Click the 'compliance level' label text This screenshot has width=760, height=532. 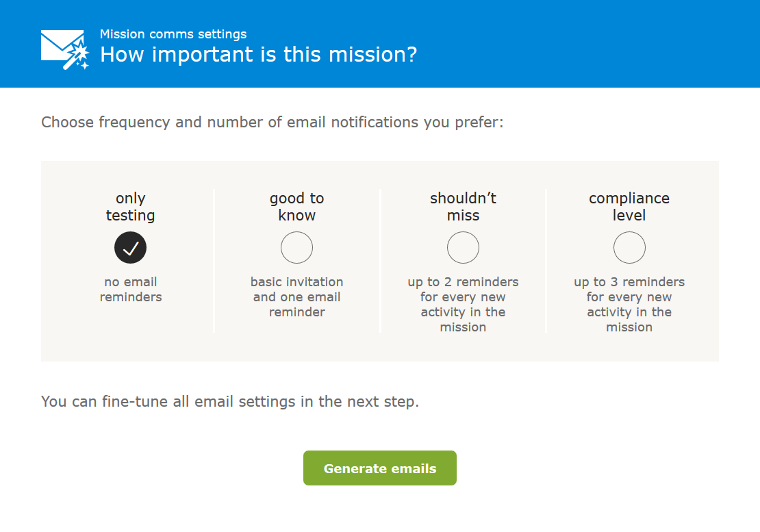click(x=629, y=206)
